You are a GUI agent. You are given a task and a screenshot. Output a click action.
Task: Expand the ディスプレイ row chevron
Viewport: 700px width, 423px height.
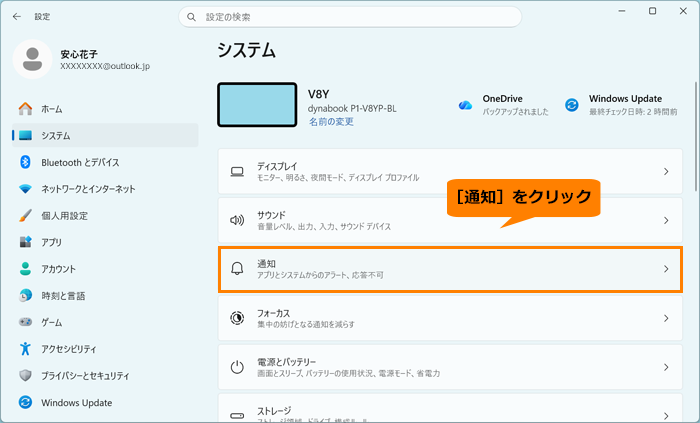pyautogui.click(x=666, y=171)
